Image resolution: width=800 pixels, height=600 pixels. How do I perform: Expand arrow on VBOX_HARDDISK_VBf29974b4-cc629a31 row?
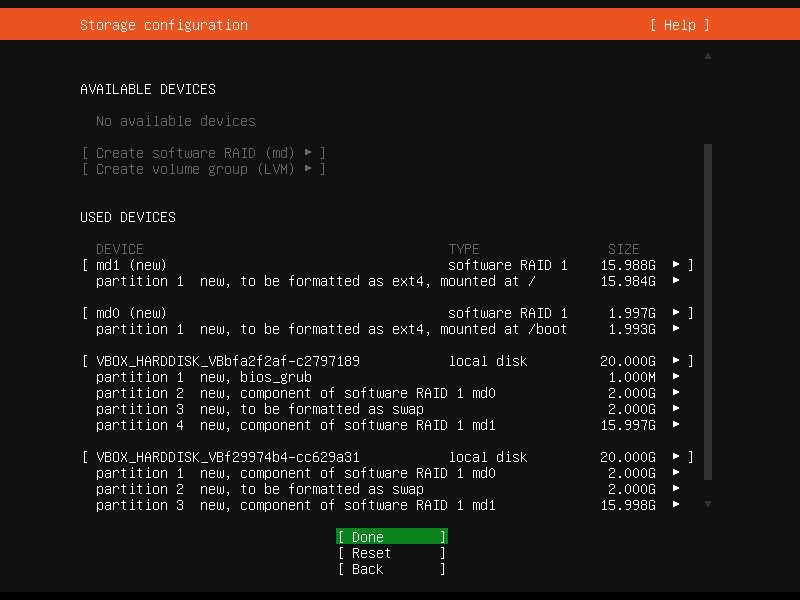676,457
